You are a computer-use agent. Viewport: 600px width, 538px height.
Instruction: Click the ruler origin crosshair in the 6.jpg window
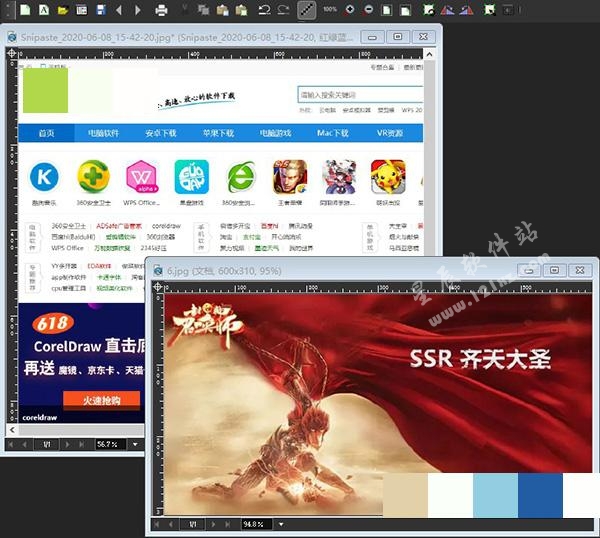pos(158,287)
